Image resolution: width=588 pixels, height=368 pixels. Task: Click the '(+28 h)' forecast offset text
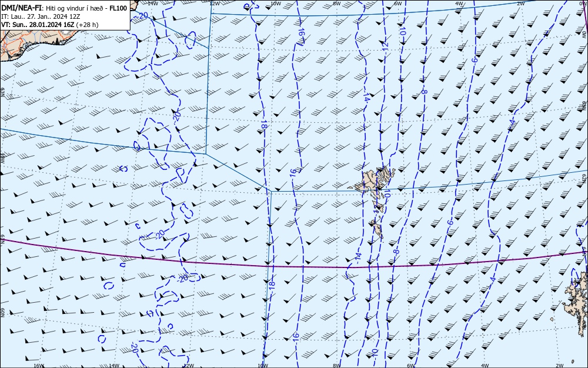click(87, 25)
